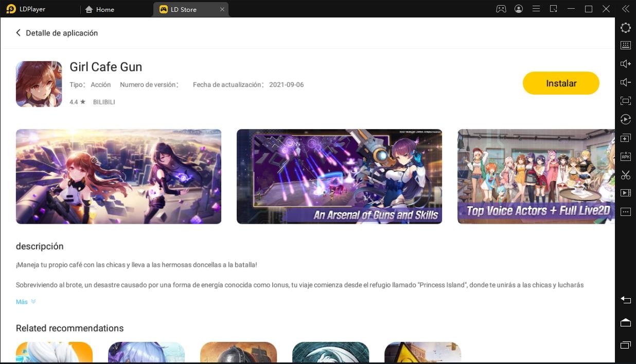Show more tools with the sidebar ellipsis icon
The width and height of the screenshot is (636, 364).
point(625,211)
